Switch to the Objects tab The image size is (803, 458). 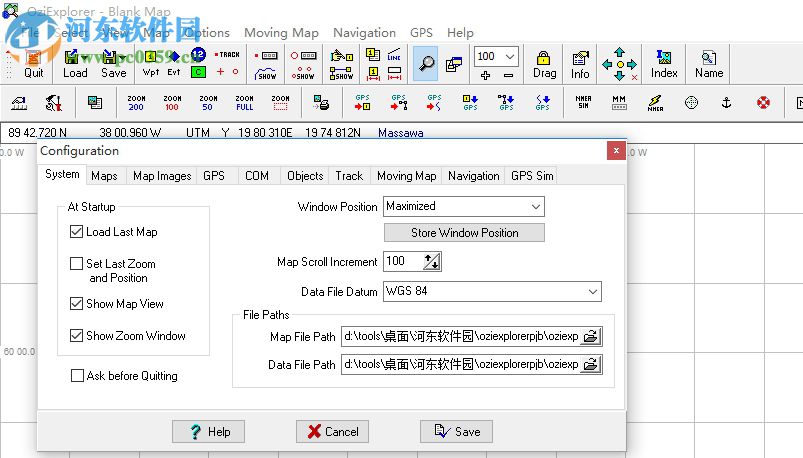click(305, 176)
